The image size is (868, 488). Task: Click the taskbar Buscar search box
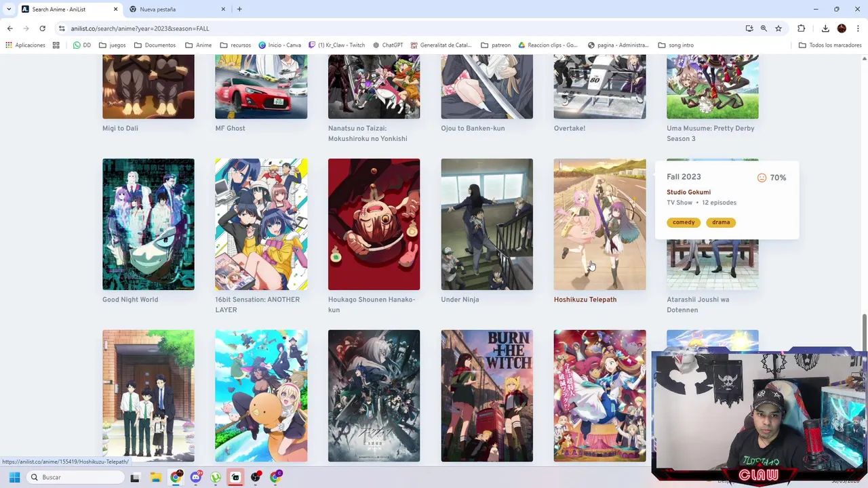click(75, 477)
